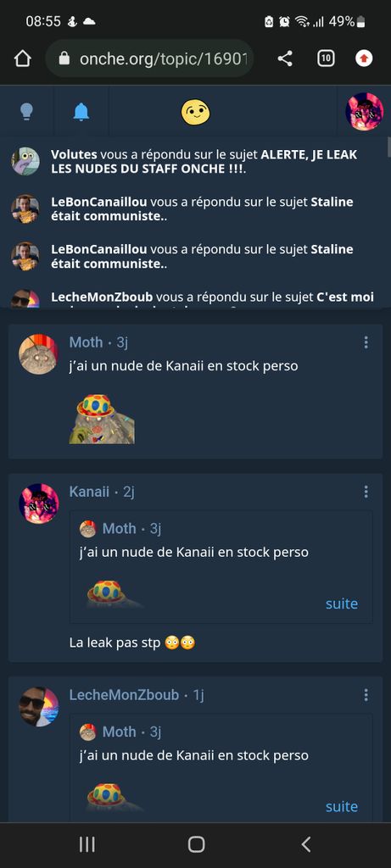This screenshot has height=868, width=391.
Task: Click the clown sticker image in Moth's post
Action: point(102,419)
